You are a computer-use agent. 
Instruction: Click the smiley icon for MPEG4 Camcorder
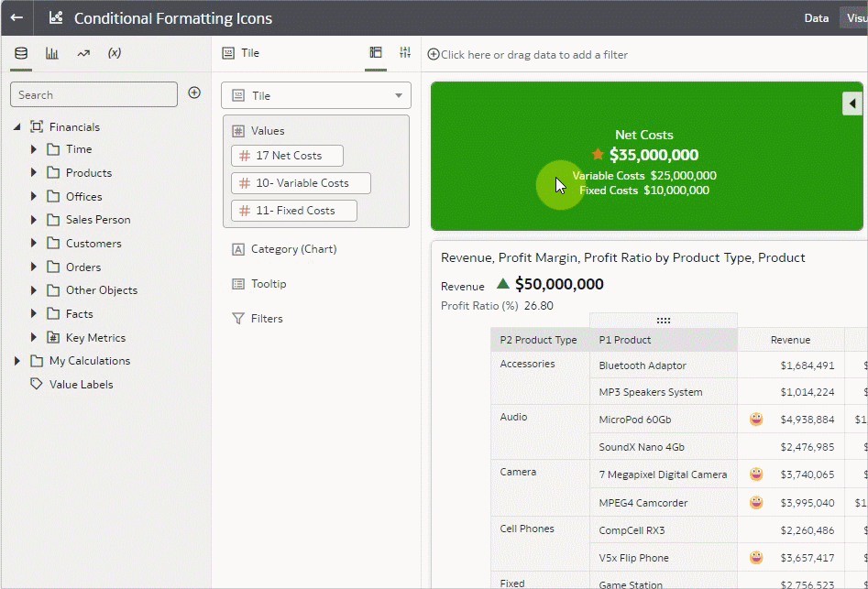tap(756, 502)
